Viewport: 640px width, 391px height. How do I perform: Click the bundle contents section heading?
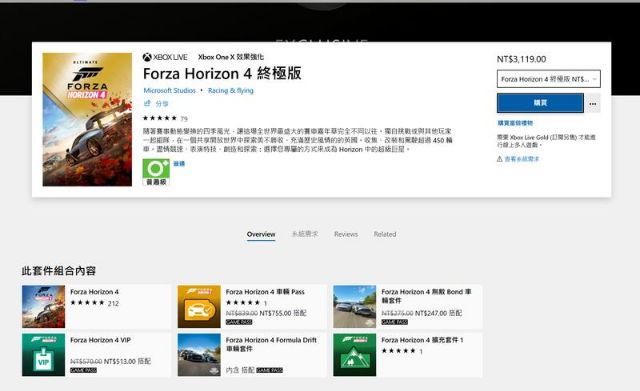[59, 271]
